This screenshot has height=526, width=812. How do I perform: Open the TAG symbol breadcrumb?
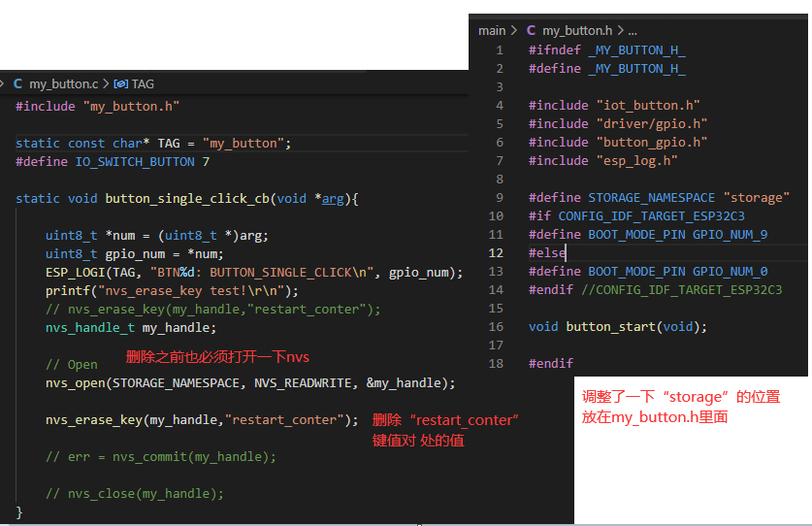pos(143,84)
